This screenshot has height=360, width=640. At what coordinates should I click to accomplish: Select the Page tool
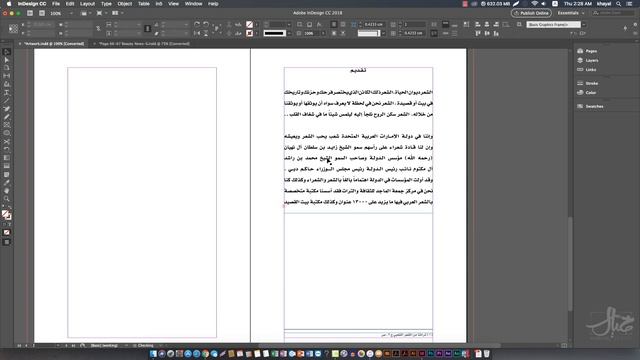coord(7,68)
